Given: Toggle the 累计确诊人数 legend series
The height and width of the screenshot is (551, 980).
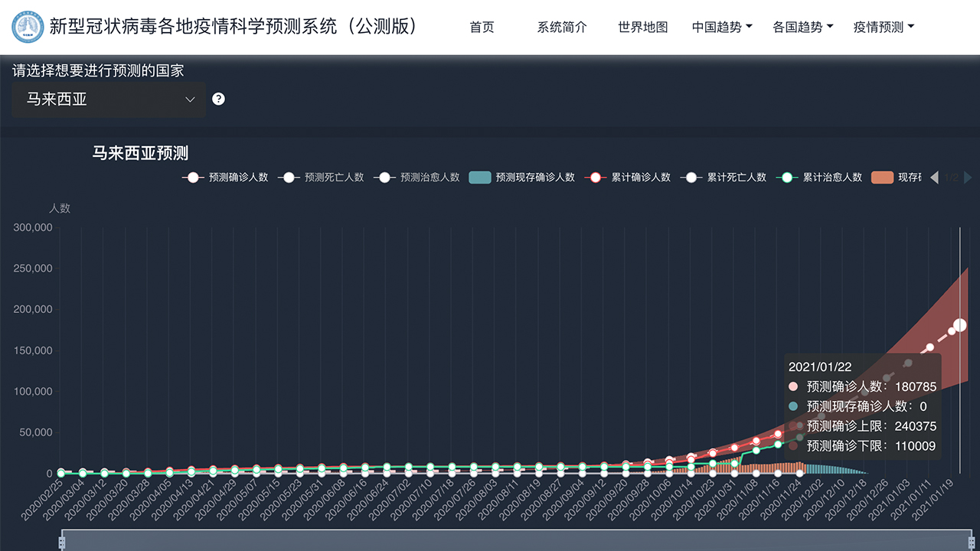Looking at the screenshot, I should pos(628,178).
